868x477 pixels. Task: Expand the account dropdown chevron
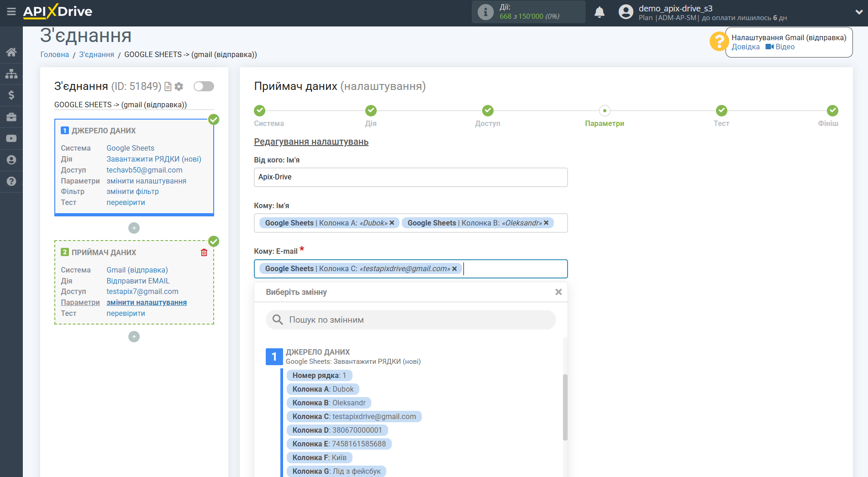(x=859, y=12)
